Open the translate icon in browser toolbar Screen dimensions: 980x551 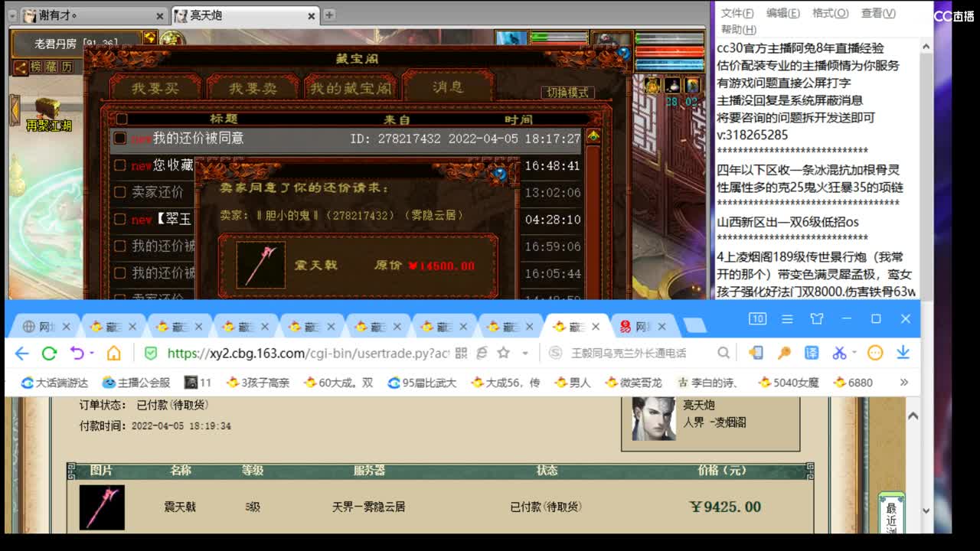[812, 353]
